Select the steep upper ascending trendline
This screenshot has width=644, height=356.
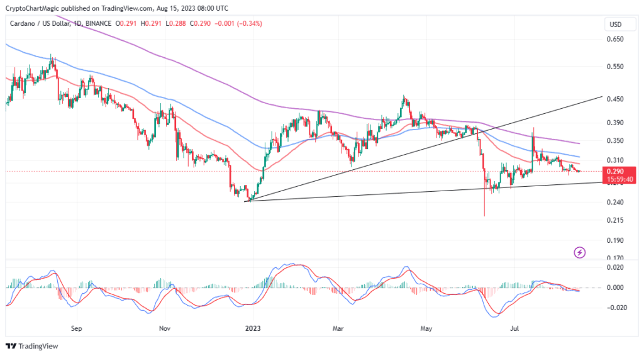553,111
